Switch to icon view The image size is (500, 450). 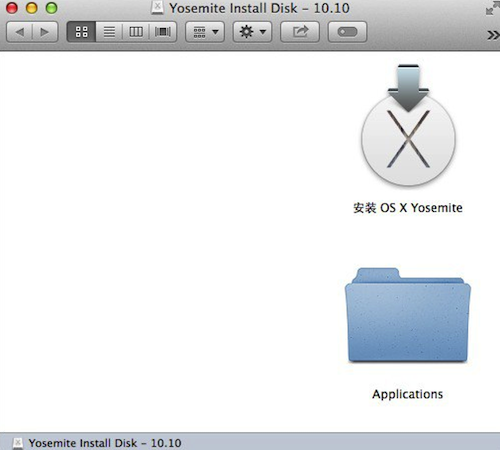pos(81,32)
